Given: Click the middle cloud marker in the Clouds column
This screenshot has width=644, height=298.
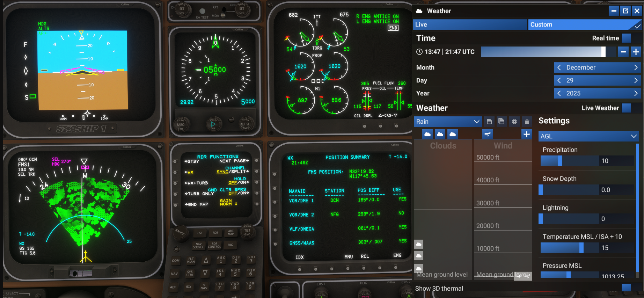Looking at the screenshot, I should 419,256.
